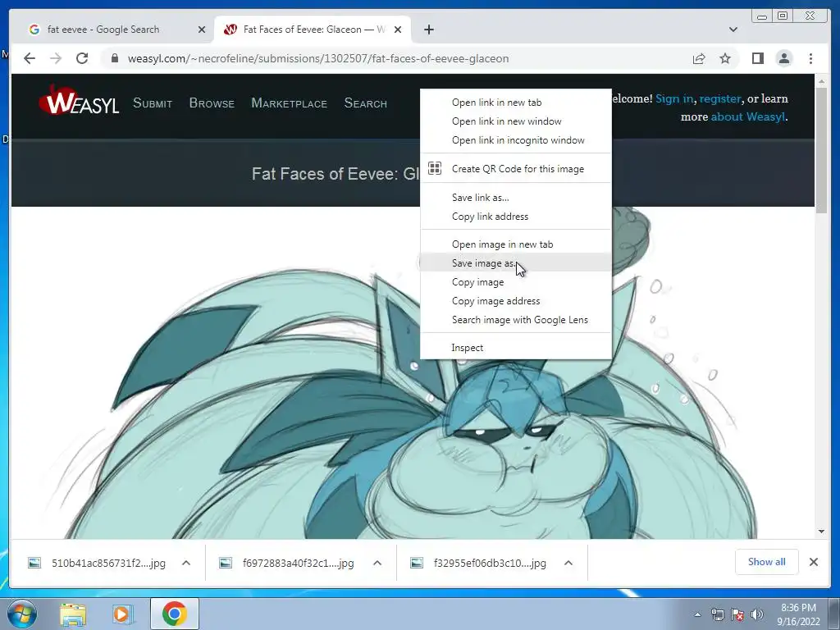
Task: Open Weasyl Marketplace link
Action: pos(289,103)
